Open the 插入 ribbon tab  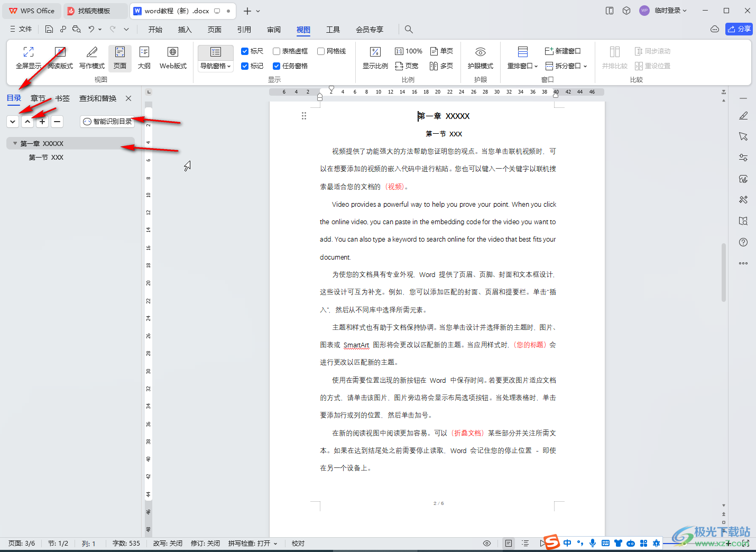[x=185, y=30]
